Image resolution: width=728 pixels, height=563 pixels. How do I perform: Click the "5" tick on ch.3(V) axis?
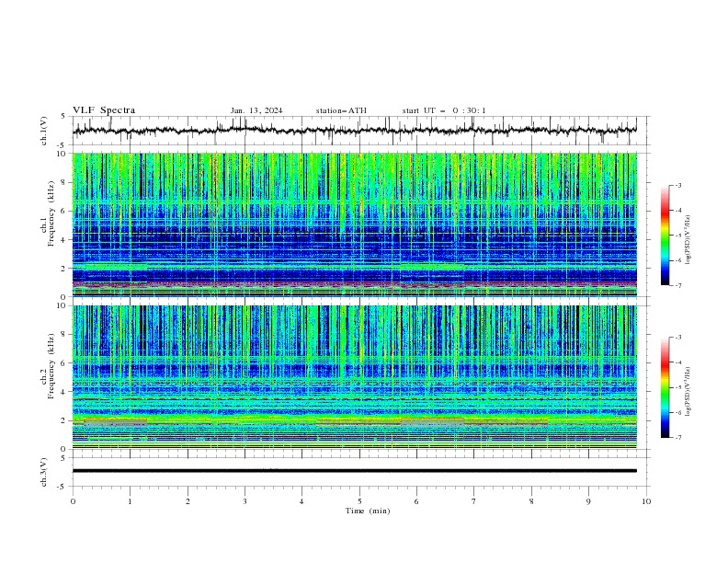63,457
